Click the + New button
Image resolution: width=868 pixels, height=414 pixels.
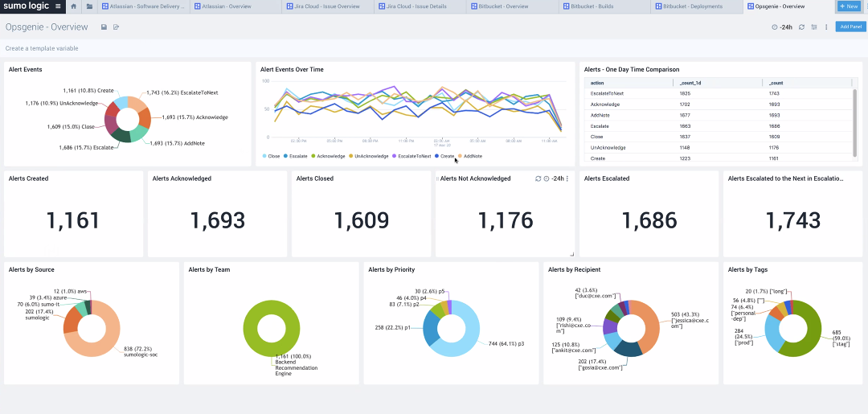pos(850,6)
